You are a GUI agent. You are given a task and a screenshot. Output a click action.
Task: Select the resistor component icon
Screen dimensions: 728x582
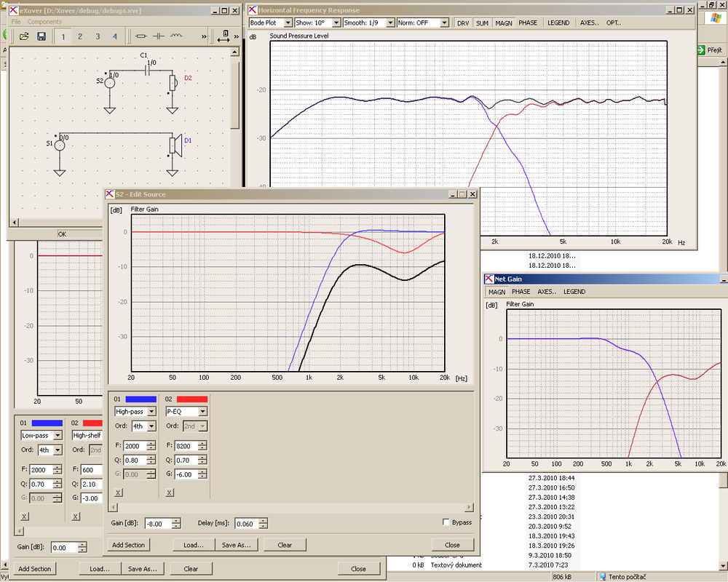click(x=141, y=36)
